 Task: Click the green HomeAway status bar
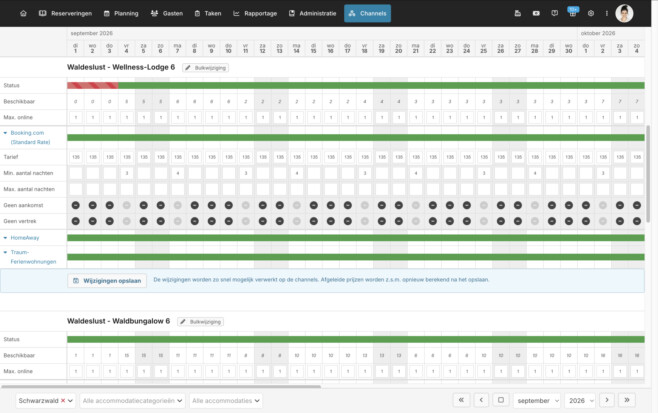coord(356,238)
